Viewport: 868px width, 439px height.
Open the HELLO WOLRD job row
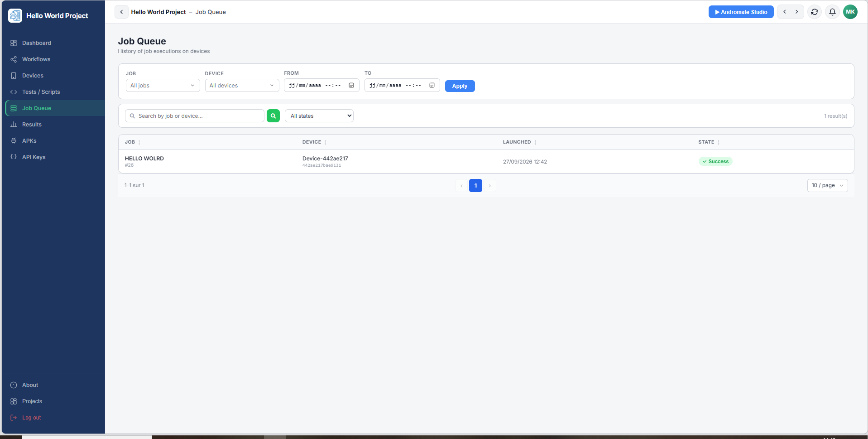[486, 161]
